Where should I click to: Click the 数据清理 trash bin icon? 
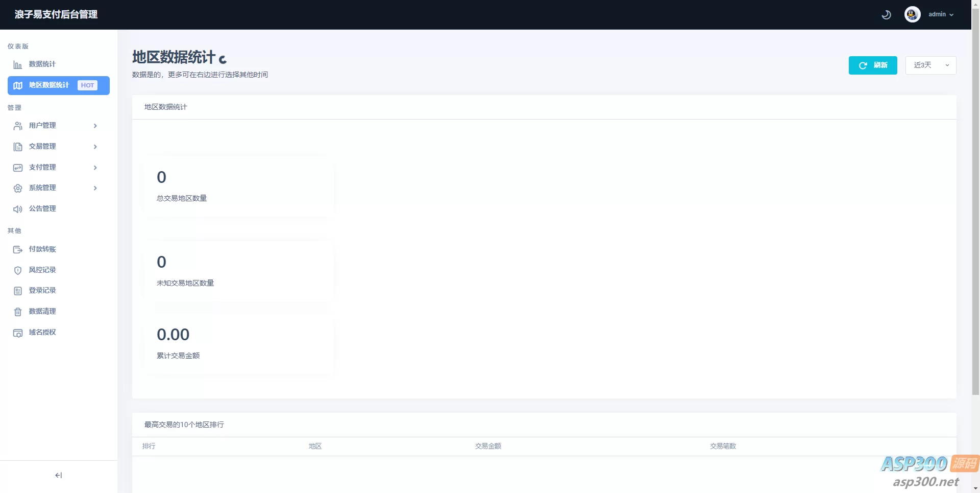18,312
